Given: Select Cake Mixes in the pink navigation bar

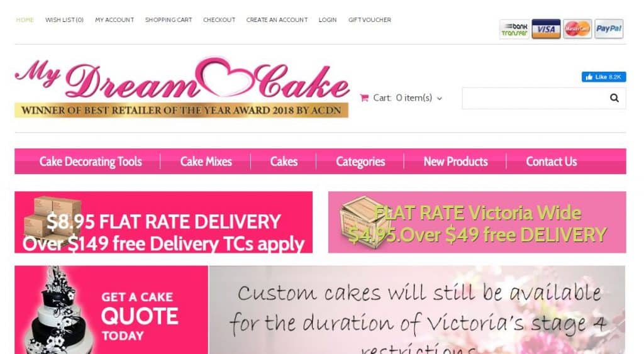Looking at the screenshot, I should (x=206, y=162).
